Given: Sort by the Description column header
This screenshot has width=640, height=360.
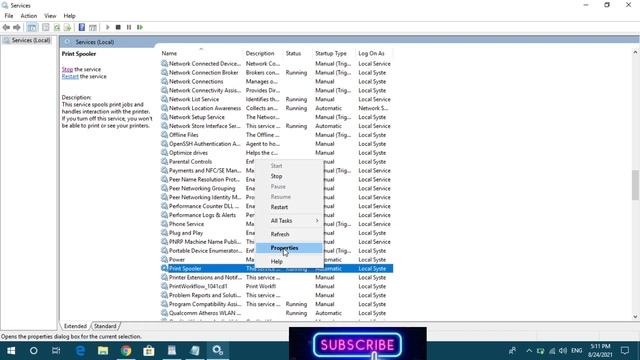Looking at the screenshot, I should pos(263,53).
